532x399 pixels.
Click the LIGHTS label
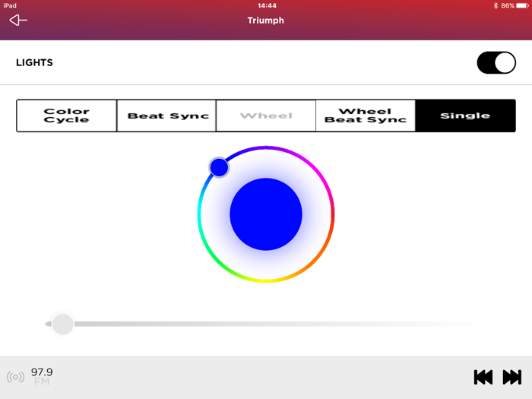point(35,63)
